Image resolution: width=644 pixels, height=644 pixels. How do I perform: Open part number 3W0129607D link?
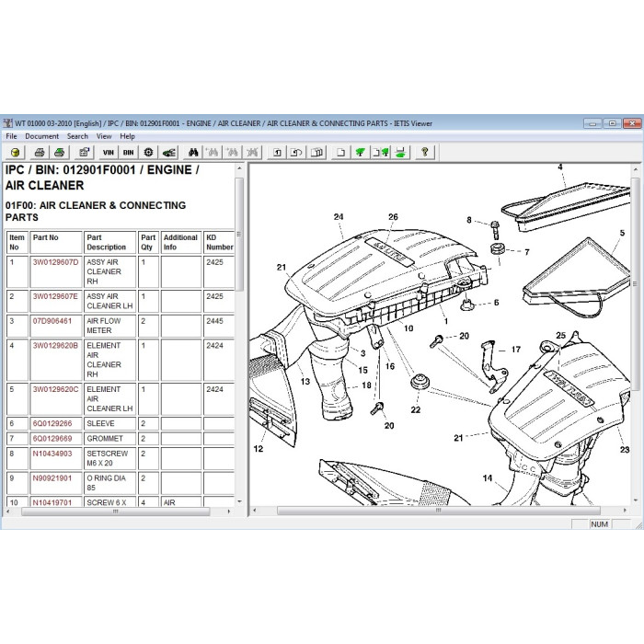[x=55, y=262]
